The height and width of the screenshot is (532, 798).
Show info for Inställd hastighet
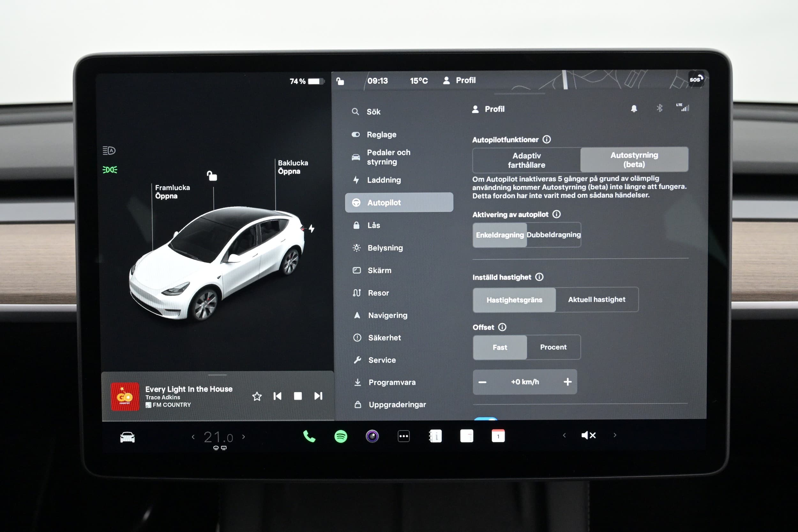539,277
